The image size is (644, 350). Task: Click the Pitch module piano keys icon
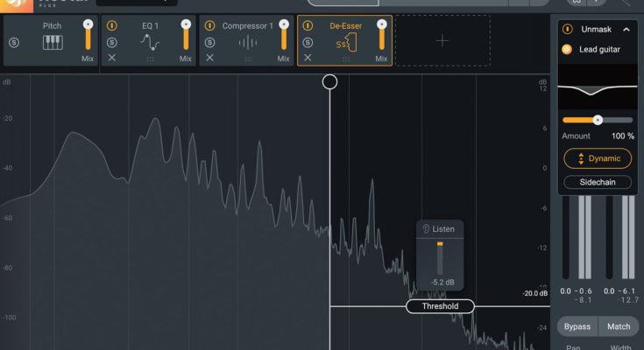pos(52,42)
